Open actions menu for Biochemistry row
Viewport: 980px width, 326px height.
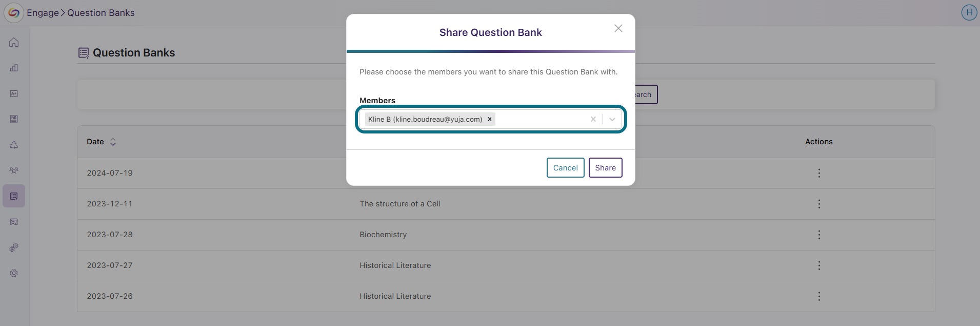point(819,235)
